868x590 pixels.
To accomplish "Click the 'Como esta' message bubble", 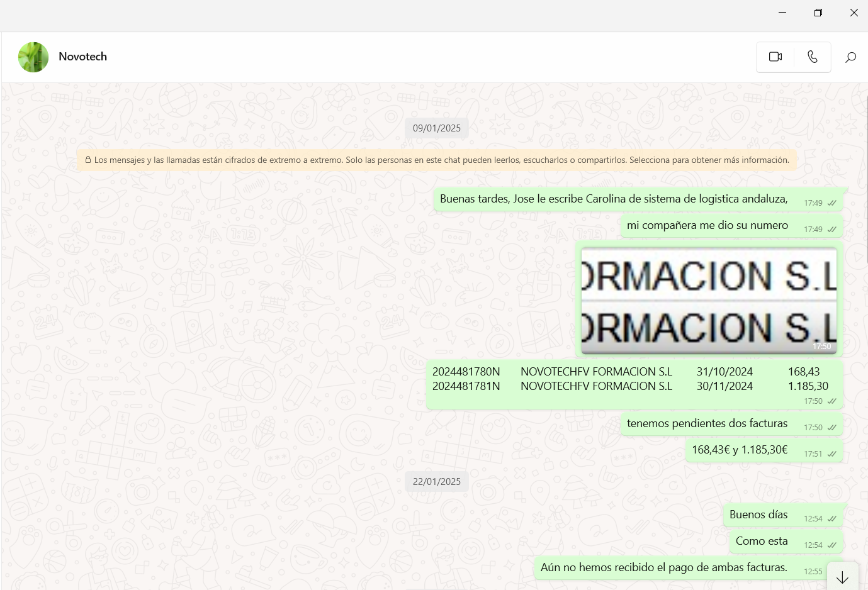I will tap(761, 542).
